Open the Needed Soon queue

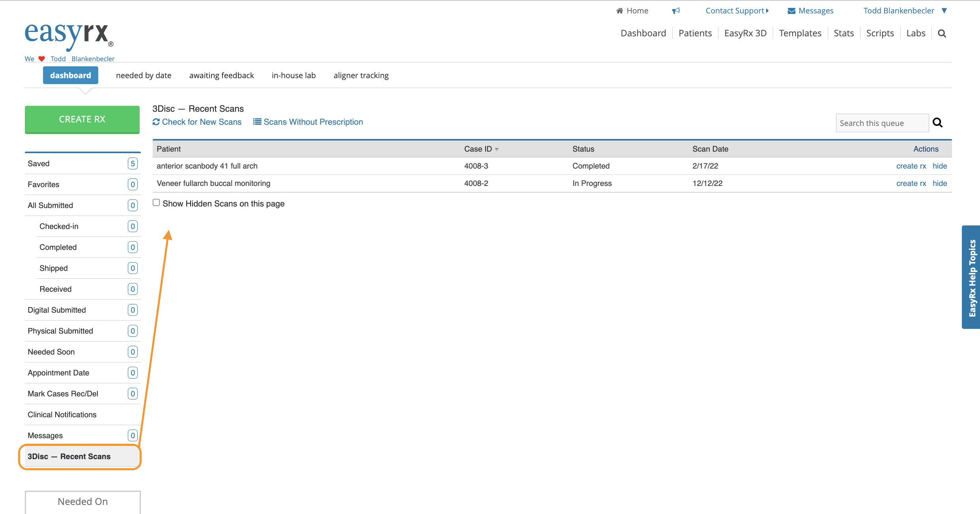[82, 352]
